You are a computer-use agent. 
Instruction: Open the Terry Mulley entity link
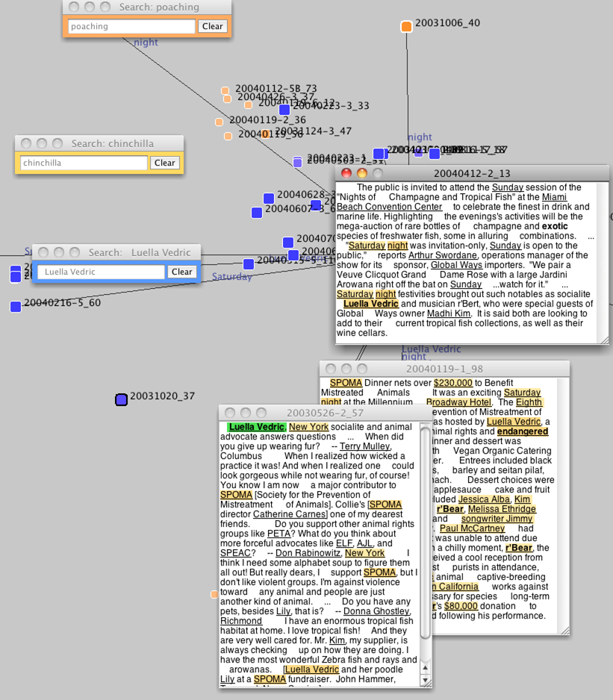click(364, 446)
